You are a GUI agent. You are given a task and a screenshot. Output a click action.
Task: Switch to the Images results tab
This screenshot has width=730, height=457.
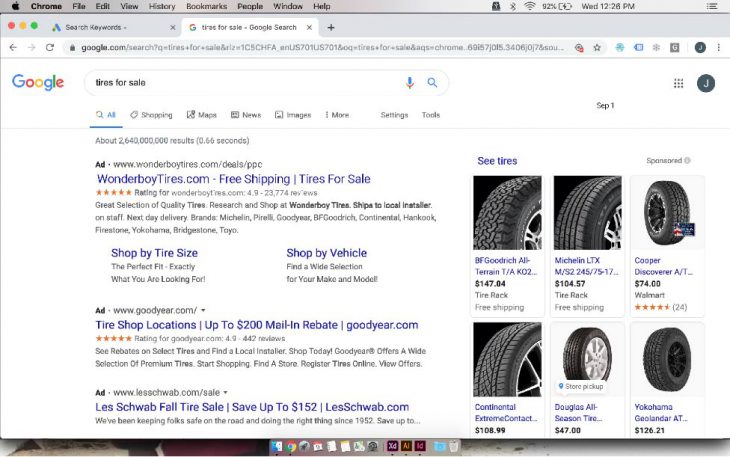pyautogui.click(x=293, y=115)
